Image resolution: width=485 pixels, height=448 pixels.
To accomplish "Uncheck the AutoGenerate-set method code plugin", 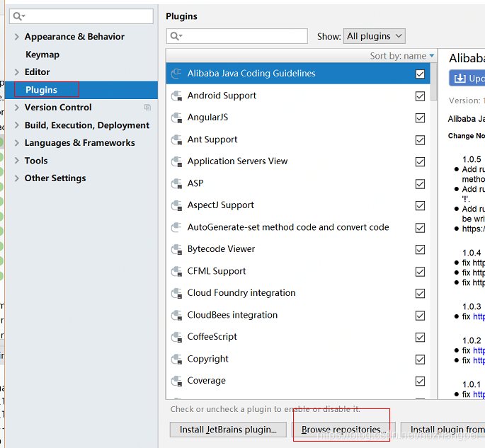I will 420,228.
